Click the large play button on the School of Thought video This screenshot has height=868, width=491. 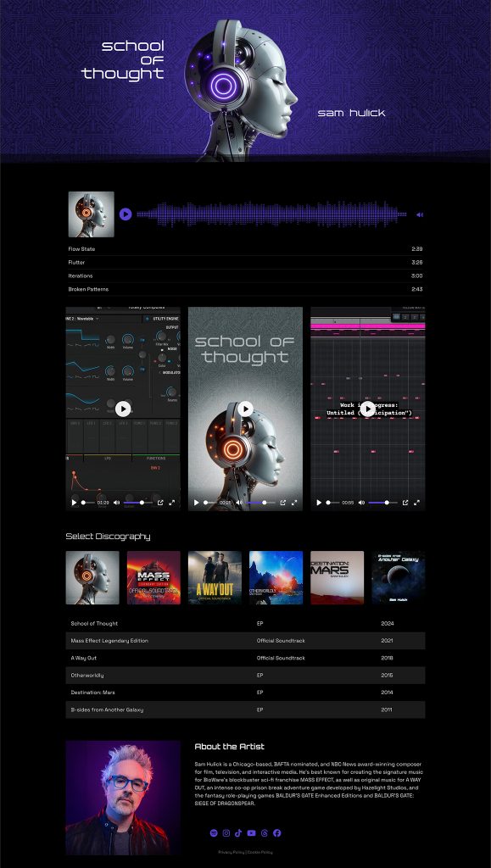(x=245, y=409)
